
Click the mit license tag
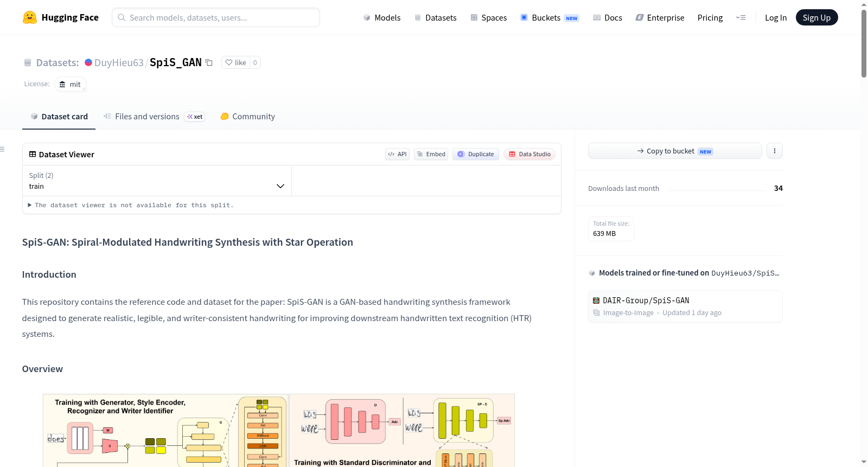(x=71, y=84)
